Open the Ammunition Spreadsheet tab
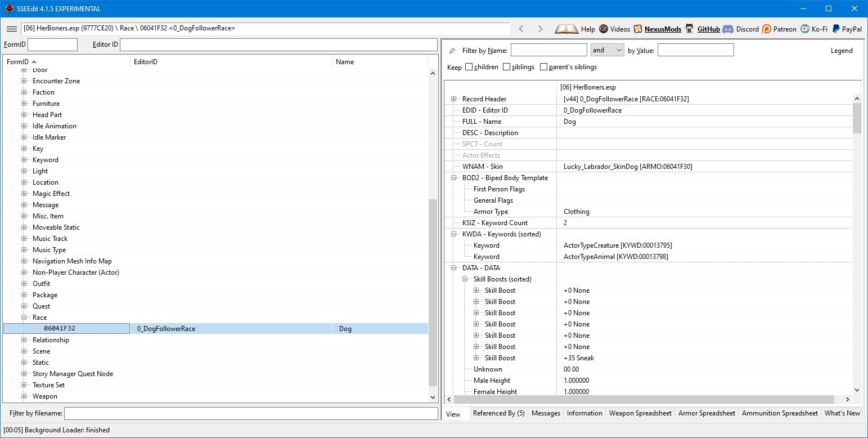 point(780,413)
